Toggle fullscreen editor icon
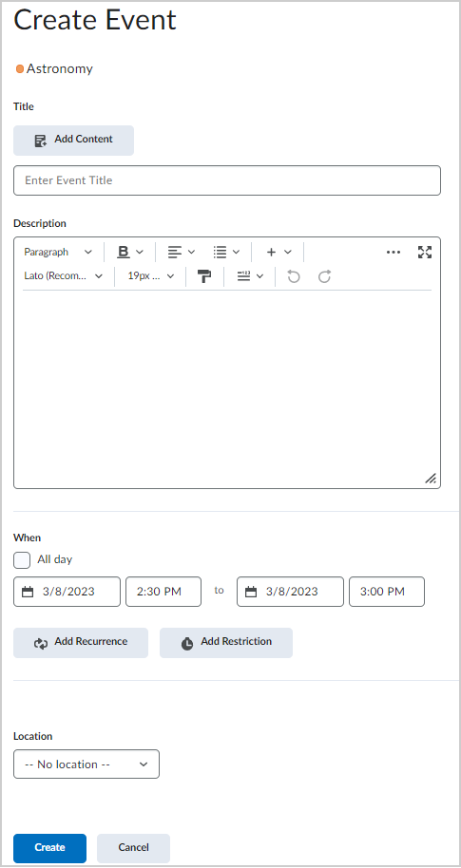Image resolution: width=461 pixels, height=868 pixels. point(425,252)
